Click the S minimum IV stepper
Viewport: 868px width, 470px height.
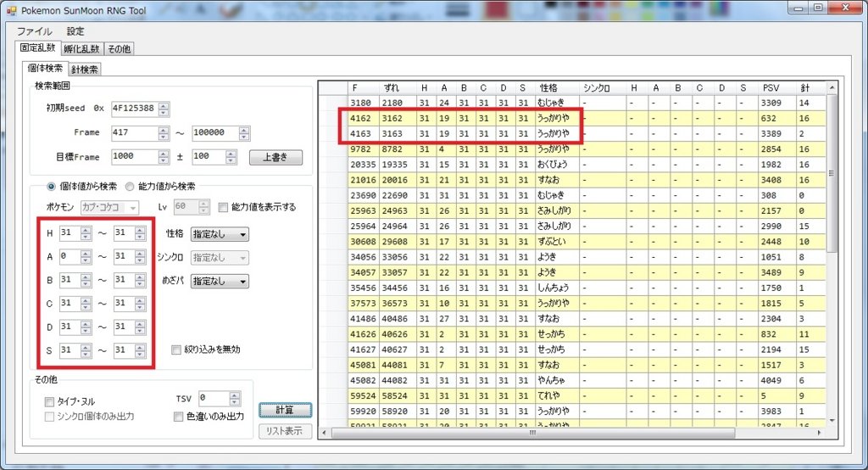(86, 351)
